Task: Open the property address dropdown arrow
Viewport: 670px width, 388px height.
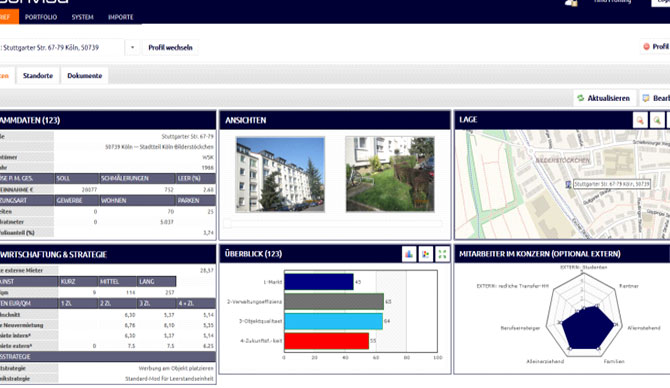Action: point(132,47)
